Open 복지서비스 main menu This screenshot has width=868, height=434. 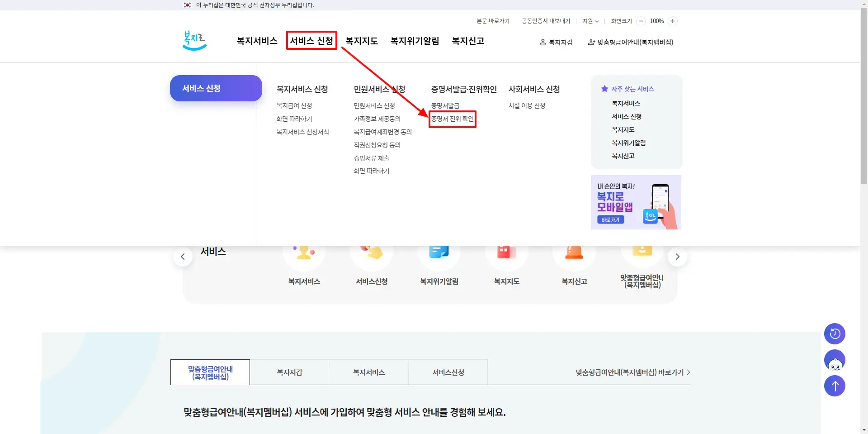[x=257, y=41]
